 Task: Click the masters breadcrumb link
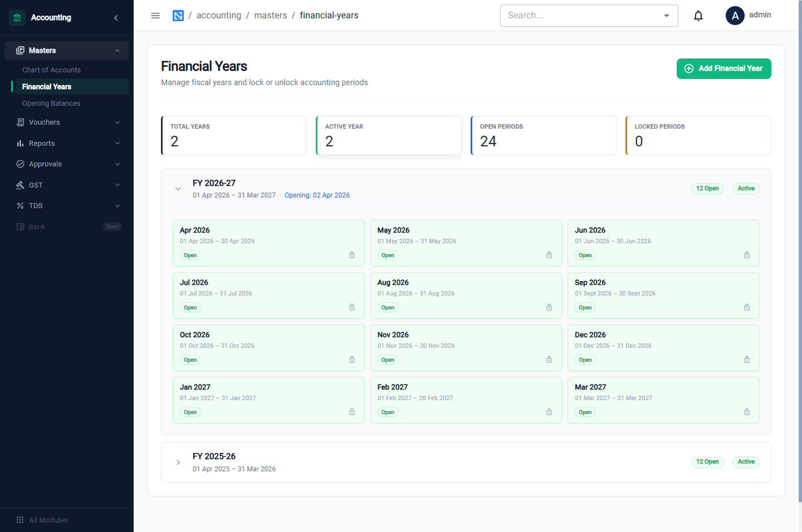271,16
